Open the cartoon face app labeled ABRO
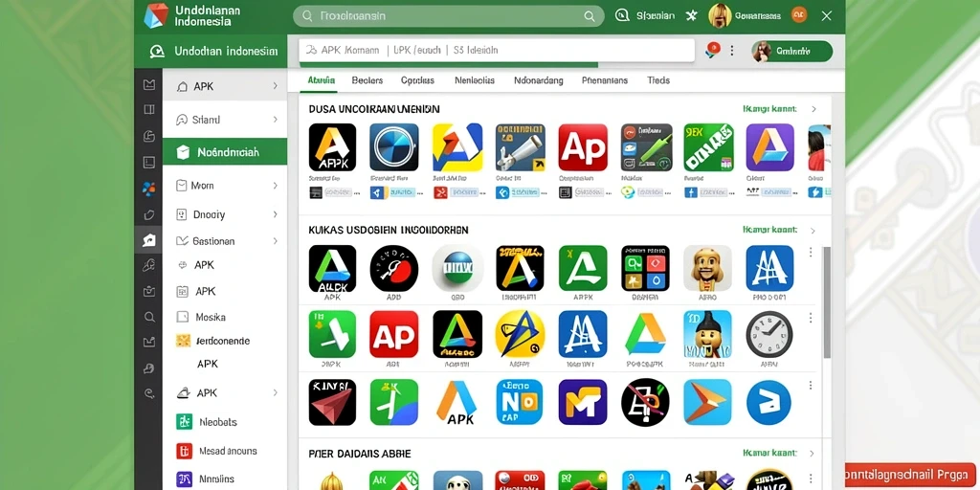This screenshot has height=490, width=980. tap(707, 269)
